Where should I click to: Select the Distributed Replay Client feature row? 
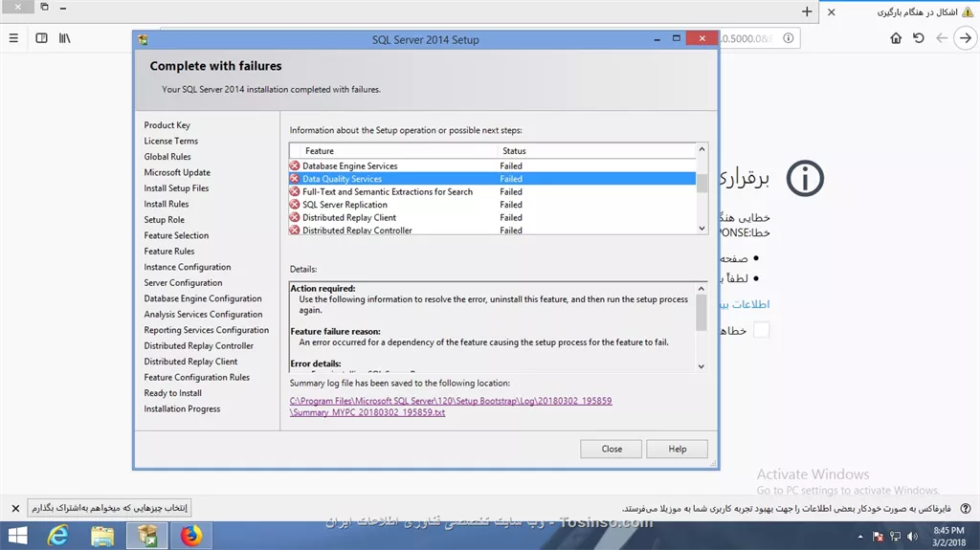point(492,217)
